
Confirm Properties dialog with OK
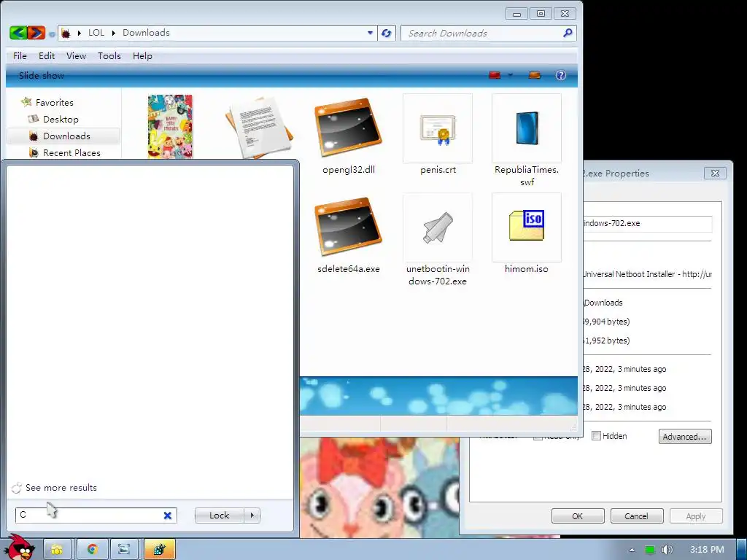578,516
